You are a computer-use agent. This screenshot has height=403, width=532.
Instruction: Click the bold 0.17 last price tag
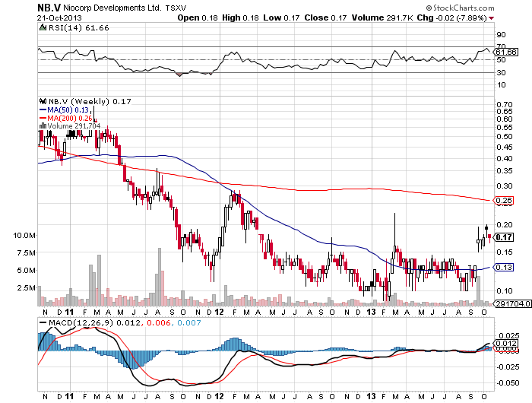pyautogui.click(x=504, y=237)
